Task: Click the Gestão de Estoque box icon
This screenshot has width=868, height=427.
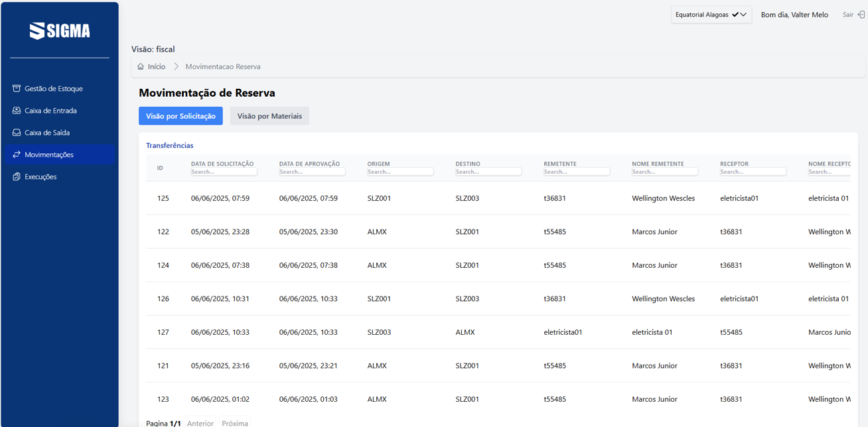Action: tap(17, 88)
